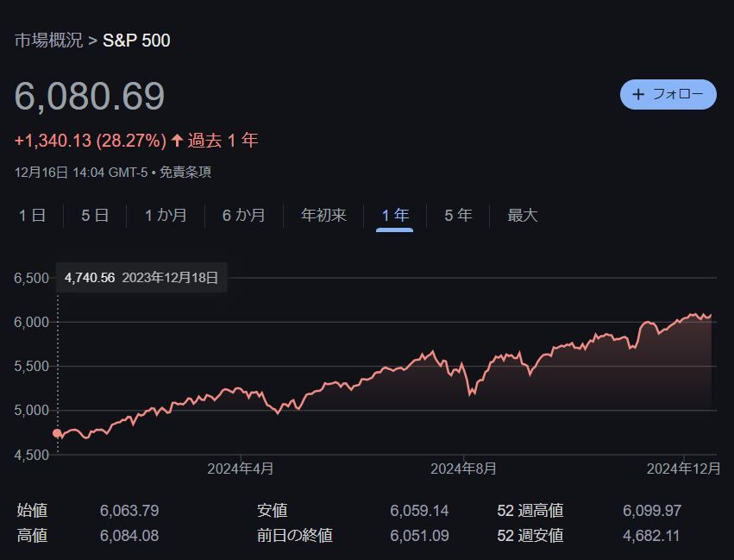The image size is (734, 560).
Task: Switch to the 5年 range tab
Action: [458, 216]
